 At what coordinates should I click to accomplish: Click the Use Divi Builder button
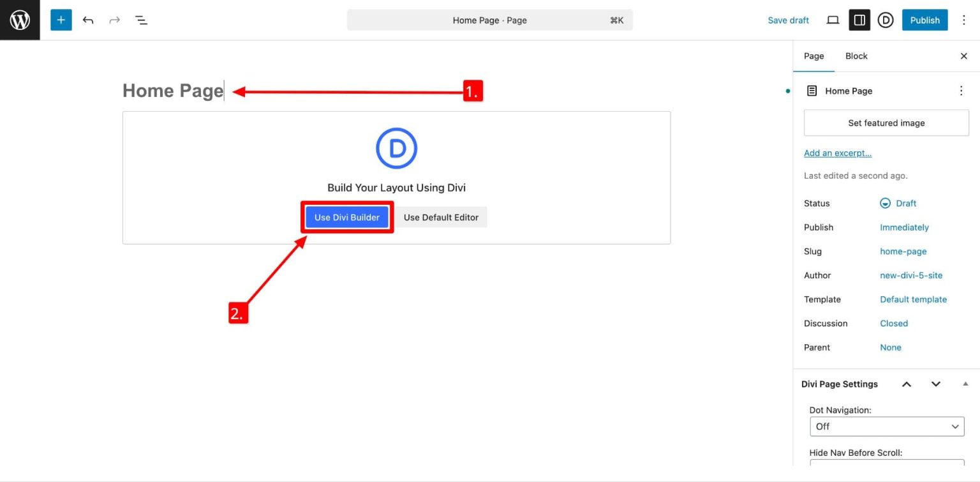point(347,217)
